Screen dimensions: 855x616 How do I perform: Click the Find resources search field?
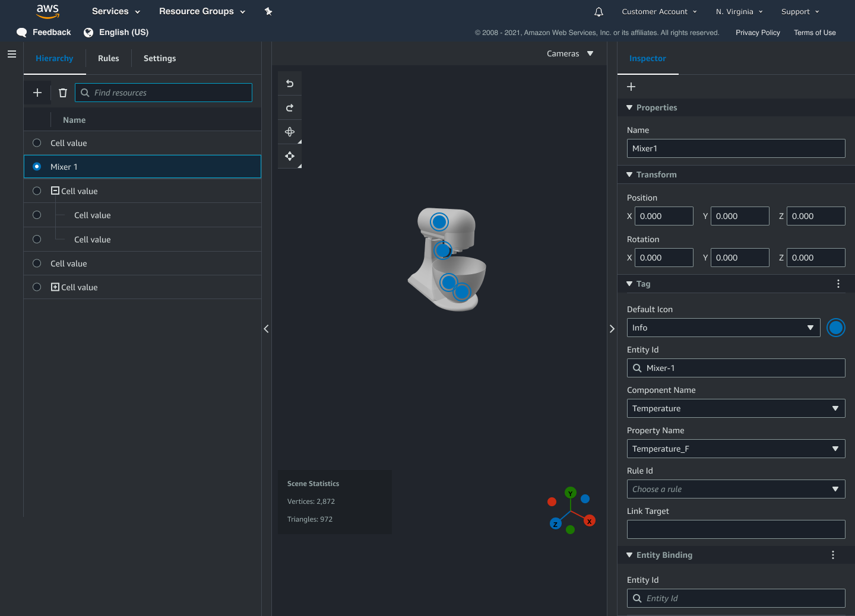click(163, 93)
